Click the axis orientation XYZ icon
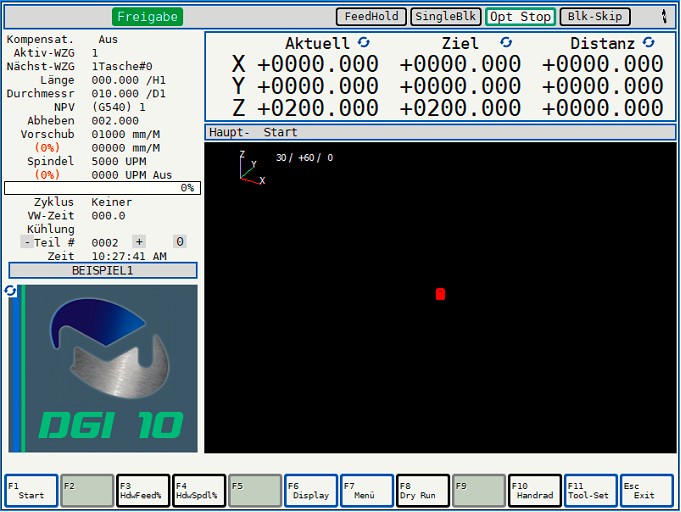The height and width of the screenshot is (512, 681). 252,168
